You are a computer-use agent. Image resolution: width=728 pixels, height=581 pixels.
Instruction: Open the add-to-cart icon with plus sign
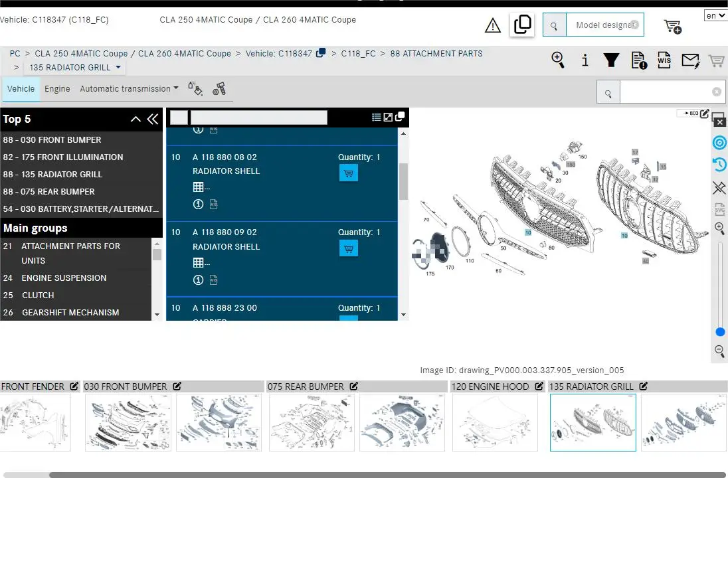click(673, 26)
